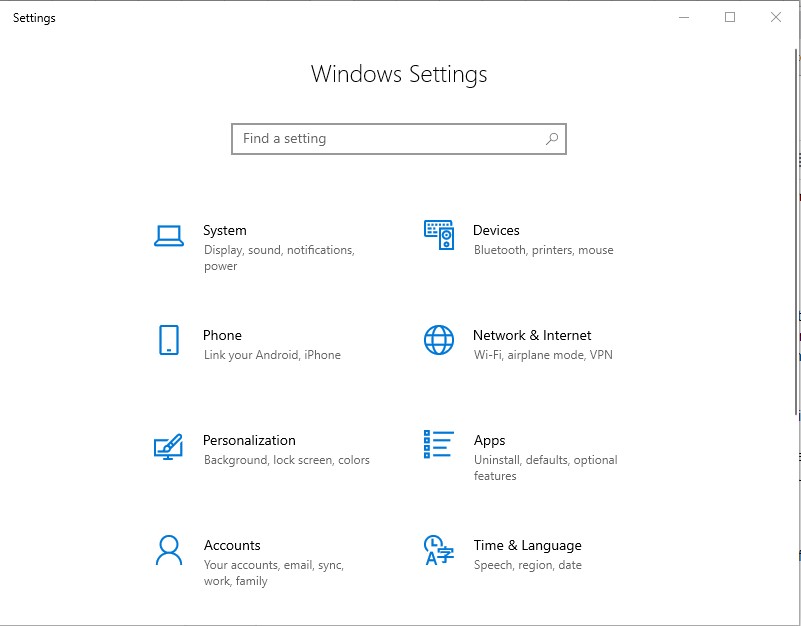Open the System settings heading
The image size is (801, 626).
[225, 230]
